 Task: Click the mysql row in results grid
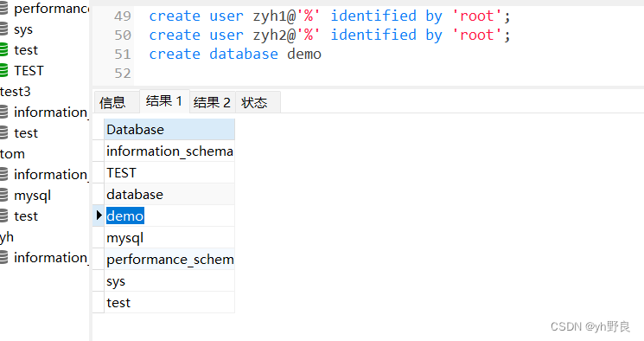click(169, 237)
